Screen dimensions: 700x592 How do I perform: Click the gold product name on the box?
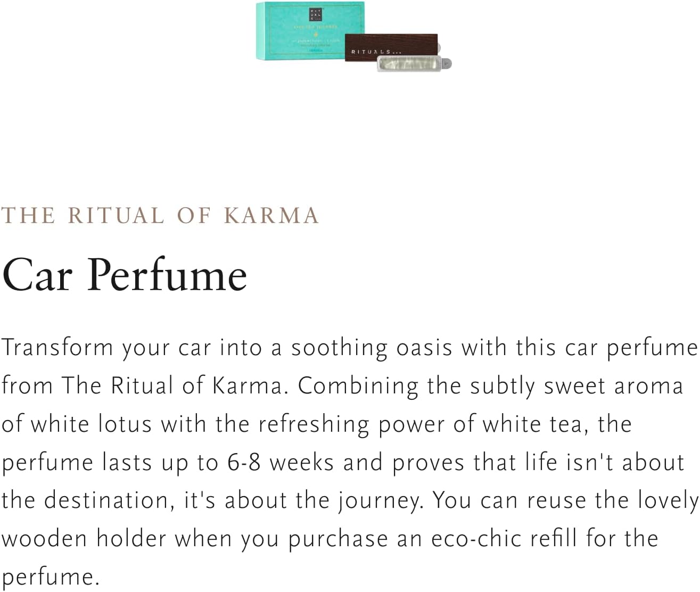point(315,27)
